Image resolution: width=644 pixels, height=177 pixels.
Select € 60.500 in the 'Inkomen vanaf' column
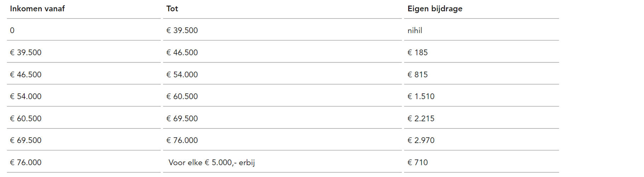point(26,118)
